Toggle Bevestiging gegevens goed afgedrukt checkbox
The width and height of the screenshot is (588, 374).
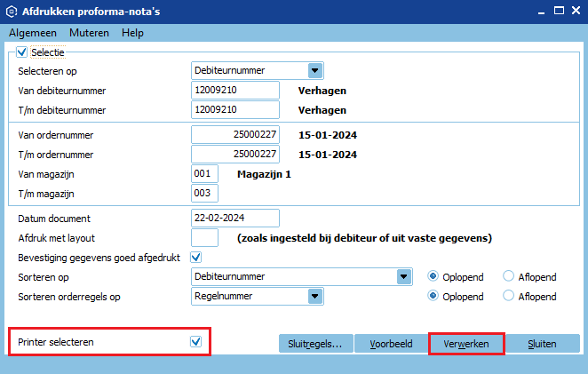[x=195, y=258]
